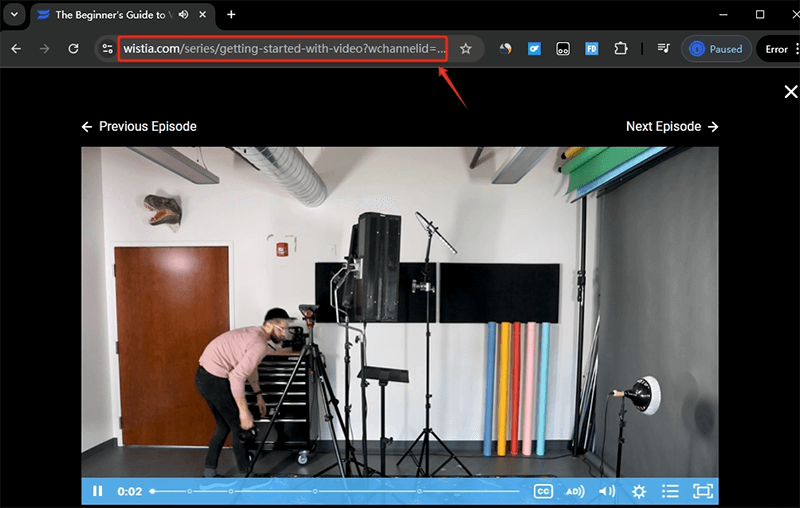Go to Next Episode
The width and height of the screenshot is (800, 508).
pos(672,126)
